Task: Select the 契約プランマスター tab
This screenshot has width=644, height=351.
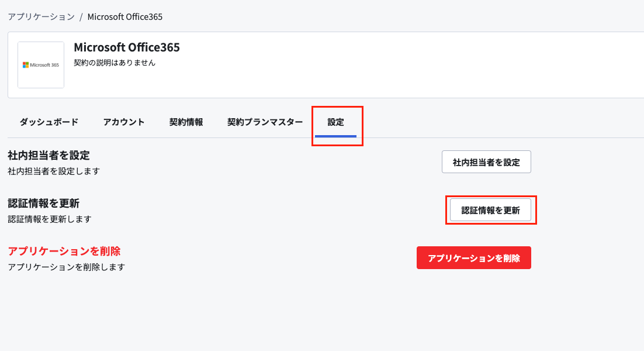Action: click(x=265, y=122)
